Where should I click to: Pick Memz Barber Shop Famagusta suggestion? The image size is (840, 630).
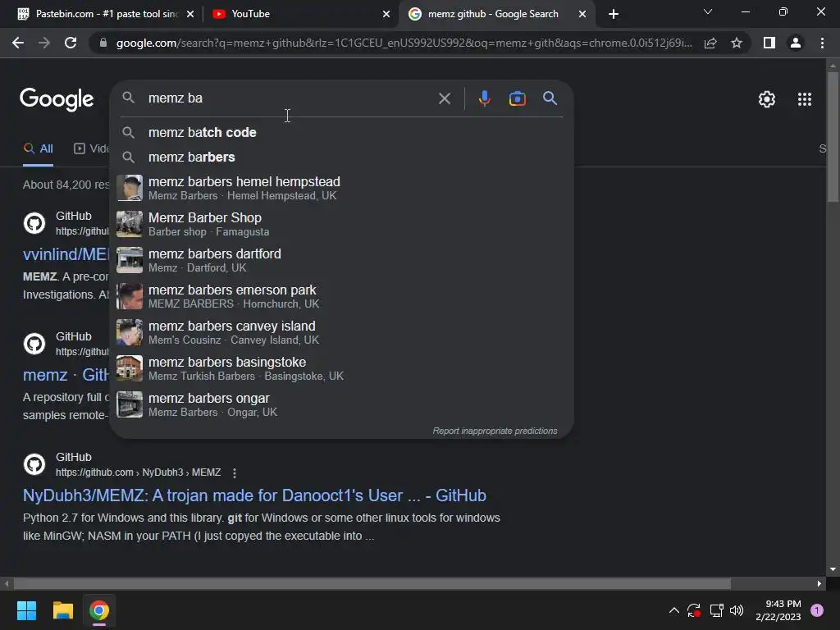click(x=342, y=224)
